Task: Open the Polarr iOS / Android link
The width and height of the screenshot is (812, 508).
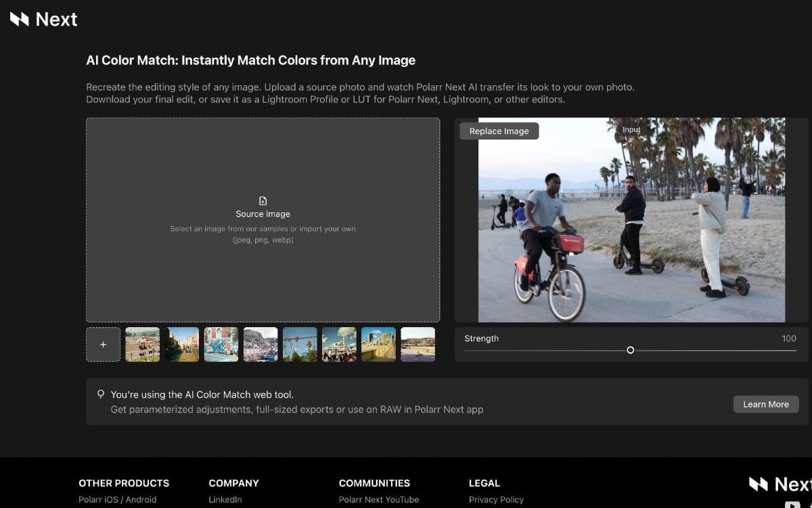Action: [x=117, y=500]
